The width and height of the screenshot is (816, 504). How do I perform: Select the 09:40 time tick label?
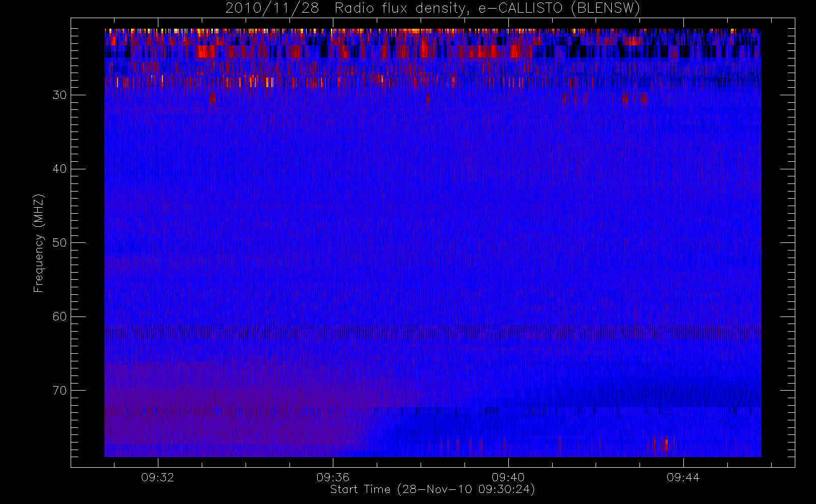click(508, 477)
